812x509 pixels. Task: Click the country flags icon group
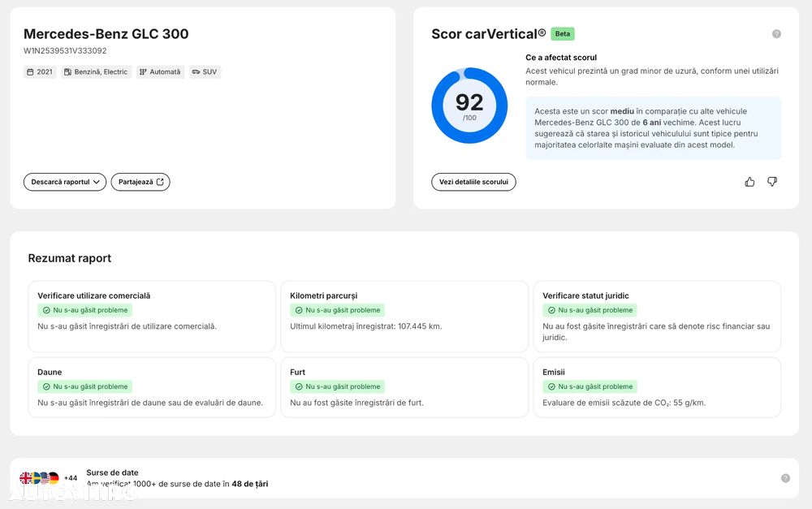point(39,478)
